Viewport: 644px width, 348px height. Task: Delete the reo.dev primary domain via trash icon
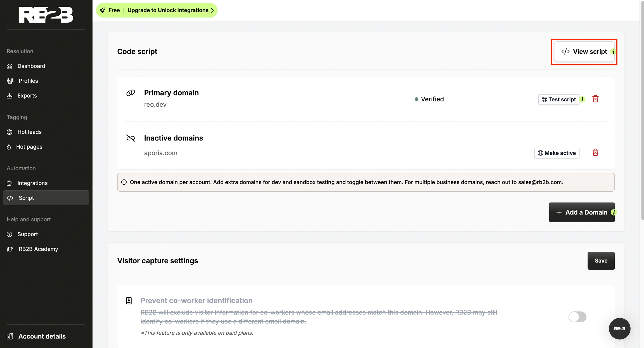tap(595, 99)
